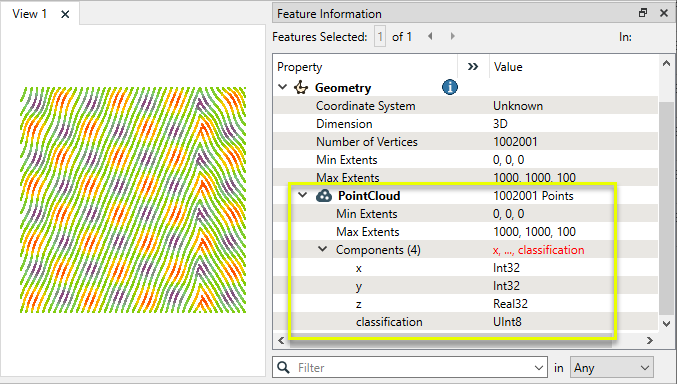Go to the next selected feature
The width and height of the screenshot is (677, 384).
[452, 36]
